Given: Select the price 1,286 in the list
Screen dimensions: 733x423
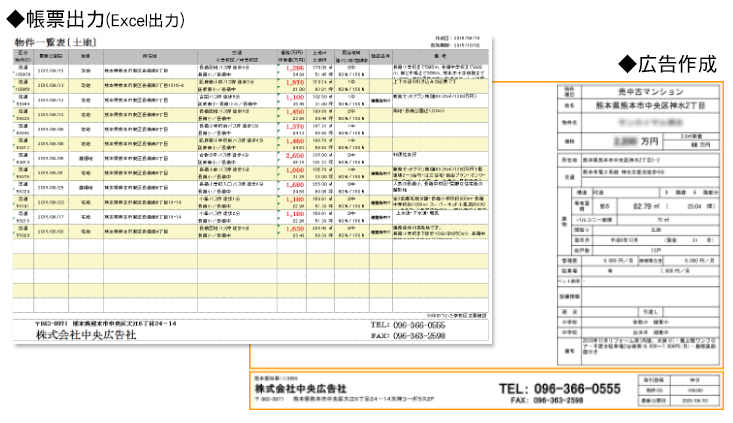Looking at the screenshot, I should pyautogui.click(x=295, y=68).
